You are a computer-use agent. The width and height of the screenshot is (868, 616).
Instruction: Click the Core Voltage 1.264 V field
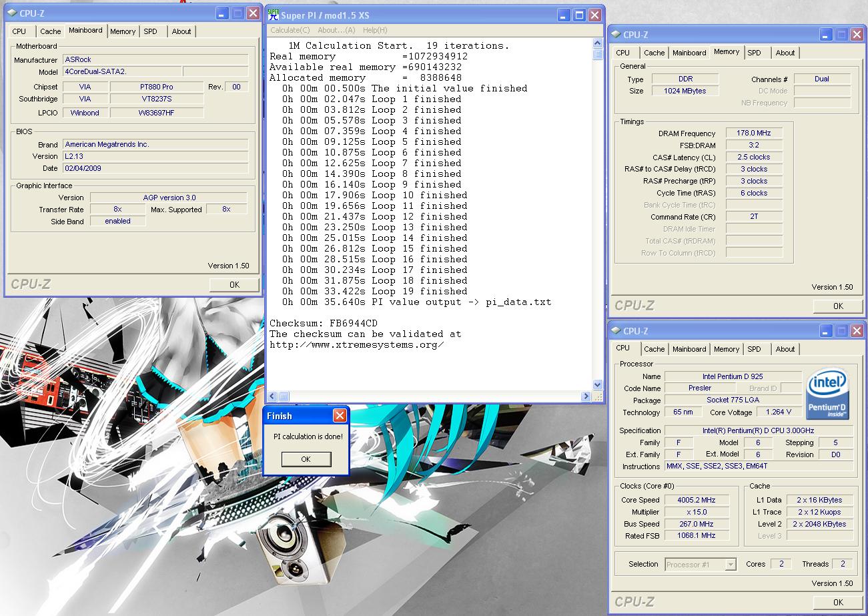[x=779, y=412]
